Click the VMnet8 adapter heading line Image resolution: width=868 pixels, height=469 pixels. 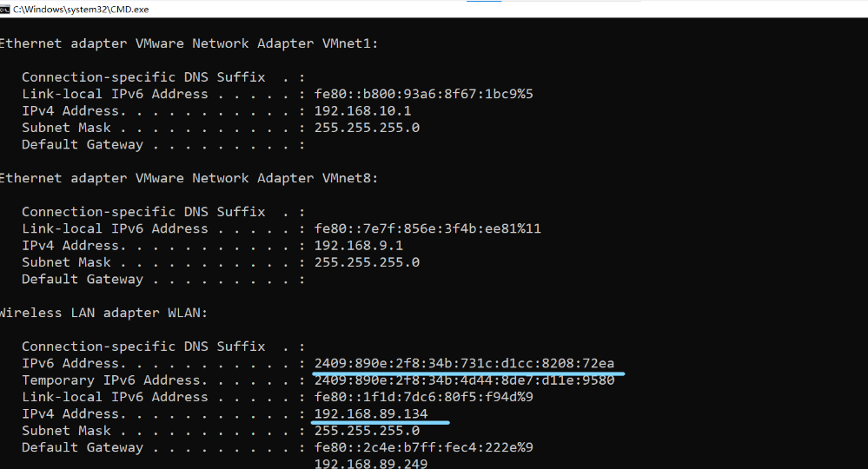189,178
